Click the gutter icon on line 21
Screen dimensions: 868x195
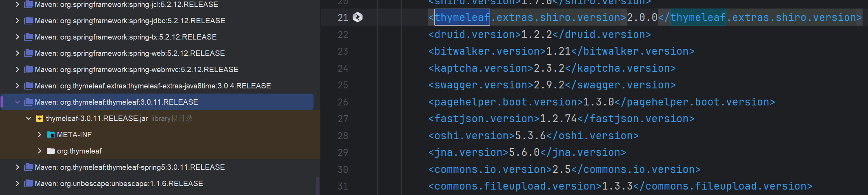click(357, 17)
